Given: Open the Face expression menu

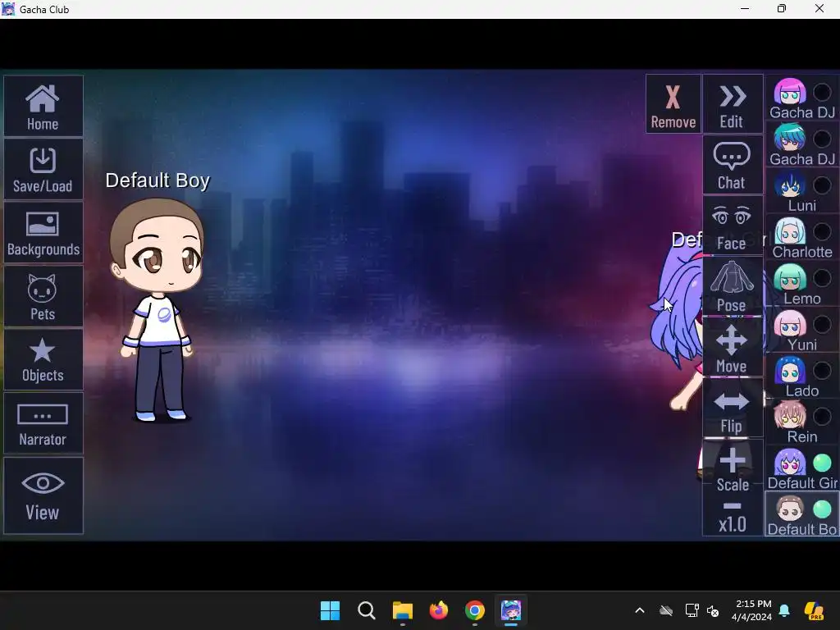Looking at the screenshot, I should coord(733,225).
